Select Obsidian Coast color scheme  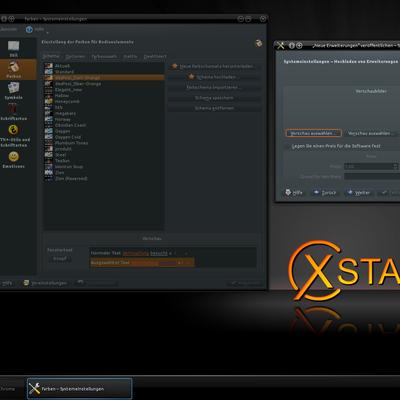[x=104, y=125]
